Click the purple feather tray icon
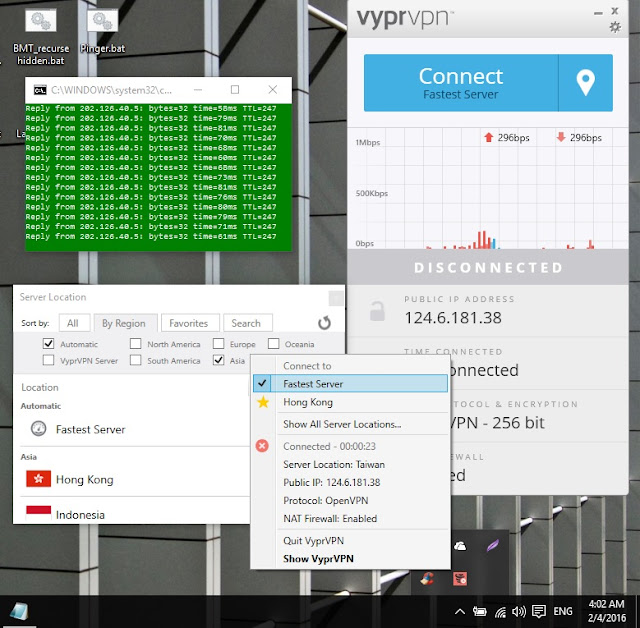 [493, 546]
